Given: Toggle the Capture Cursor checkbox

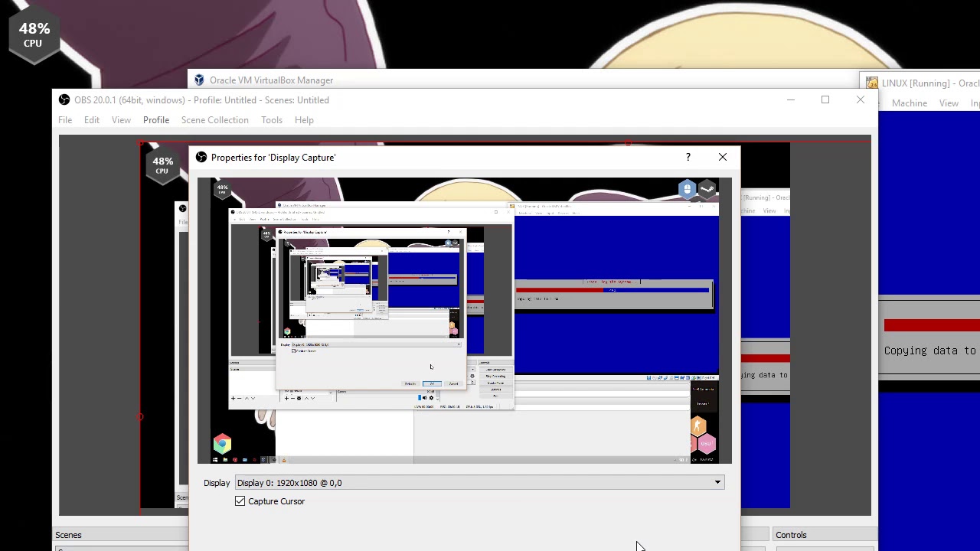Looking at the screenshot, I should pos(240,501).
